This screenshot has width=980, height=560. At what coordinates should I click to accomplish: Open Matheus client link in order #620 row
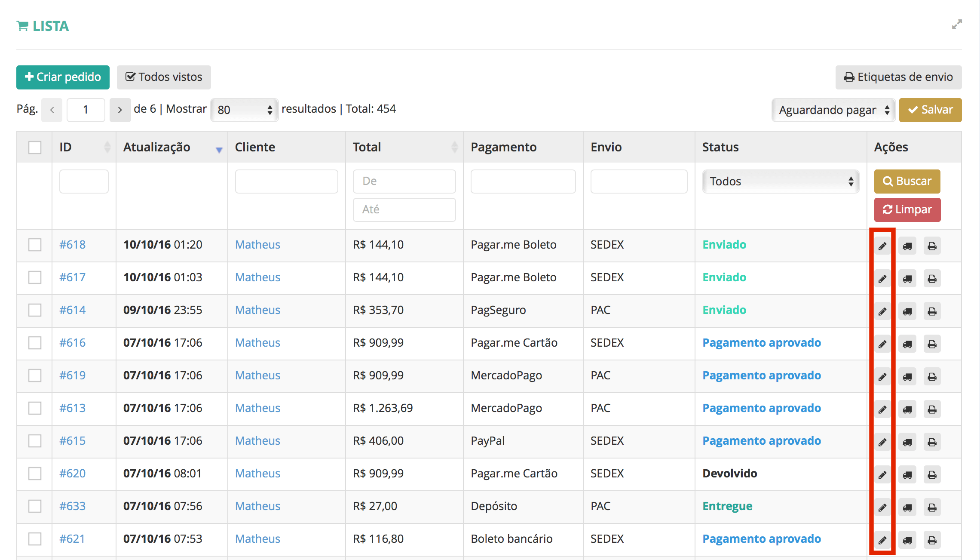point(257,474)
